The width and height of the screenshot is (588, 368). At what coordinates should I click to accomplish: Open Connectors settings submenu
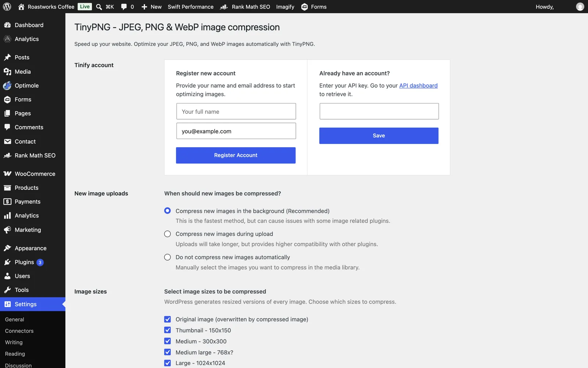coord(19,331)
